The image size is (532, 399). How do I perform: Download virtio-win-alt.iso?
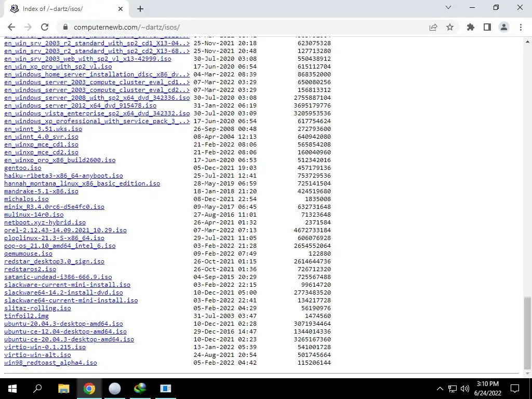[x=37, y=355]
